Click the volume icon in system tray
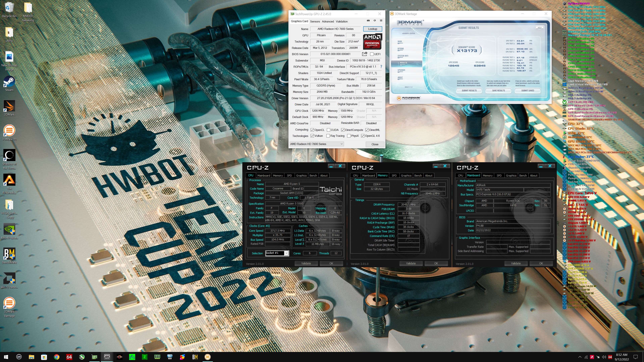Viewport: 644px width, 362px height. pos(604,357)
